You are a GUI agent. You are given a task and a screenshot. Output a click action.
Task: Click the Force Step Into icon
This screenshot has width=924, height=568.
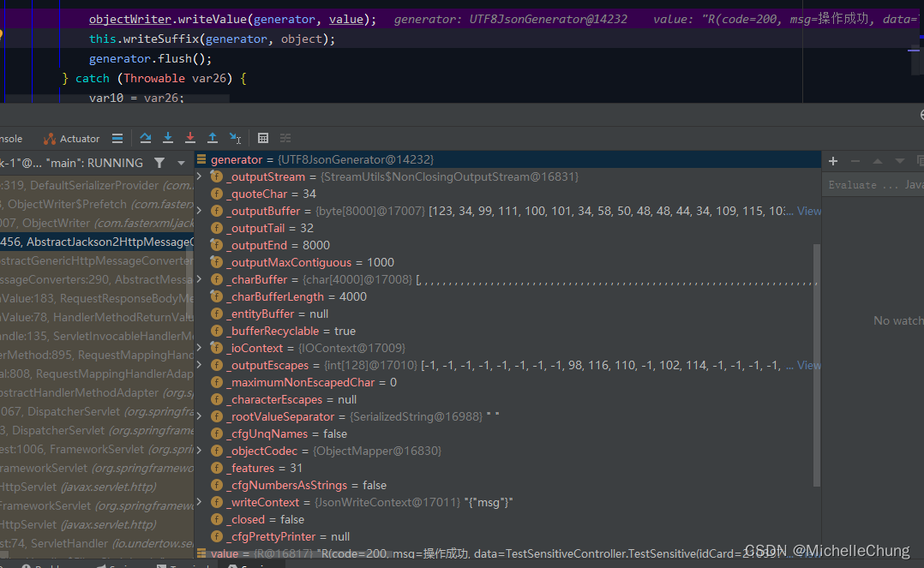(189, 138)
